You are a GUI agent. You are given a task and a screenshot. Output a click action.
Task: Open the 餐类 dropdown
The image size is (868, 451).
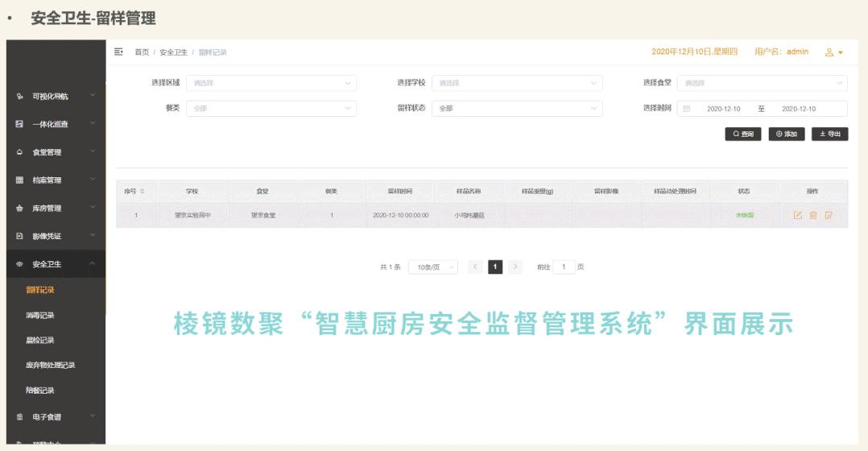tap(271, 109)
